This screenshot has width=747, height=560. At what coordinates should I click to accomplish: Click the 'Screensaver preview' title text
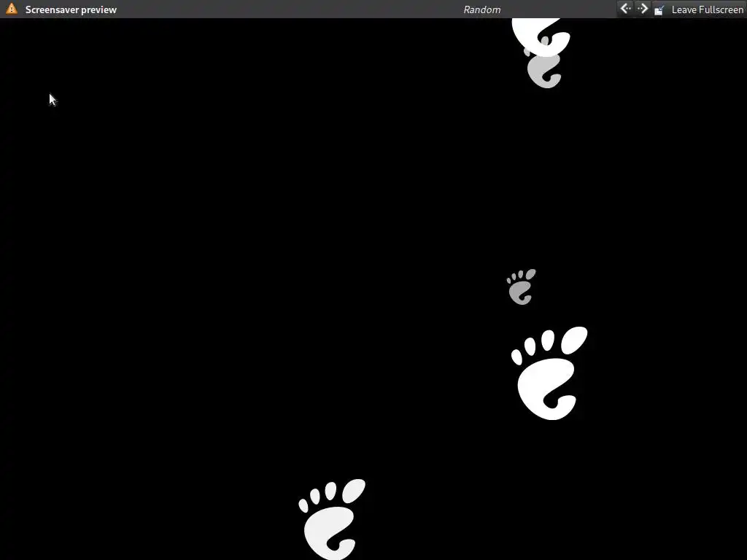pos(71,9)
